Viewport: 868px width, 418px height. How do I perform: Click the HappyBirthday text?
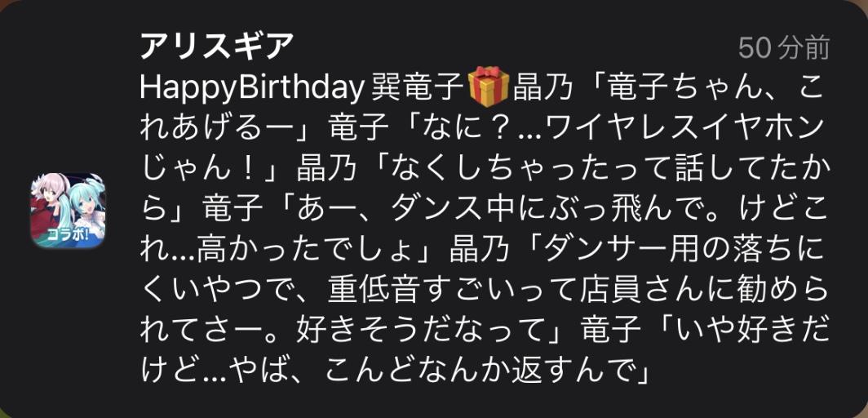251,89
